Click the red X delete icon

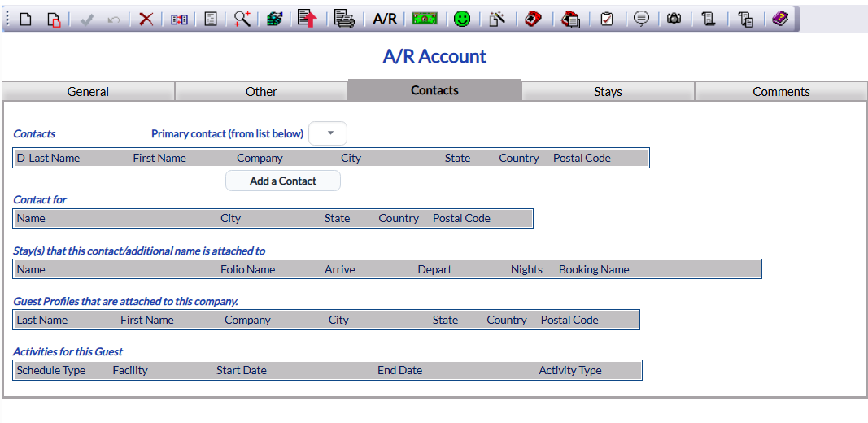(146, 19)
